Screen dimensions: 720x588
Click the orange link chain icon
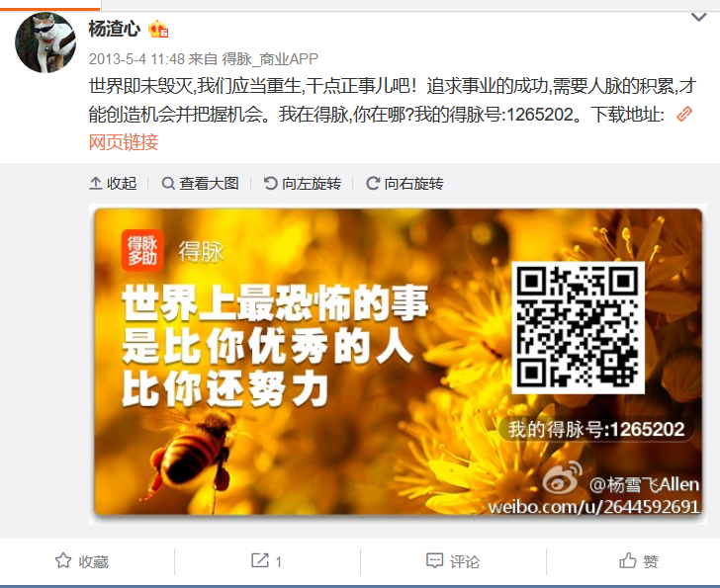[x=684, y=114]
